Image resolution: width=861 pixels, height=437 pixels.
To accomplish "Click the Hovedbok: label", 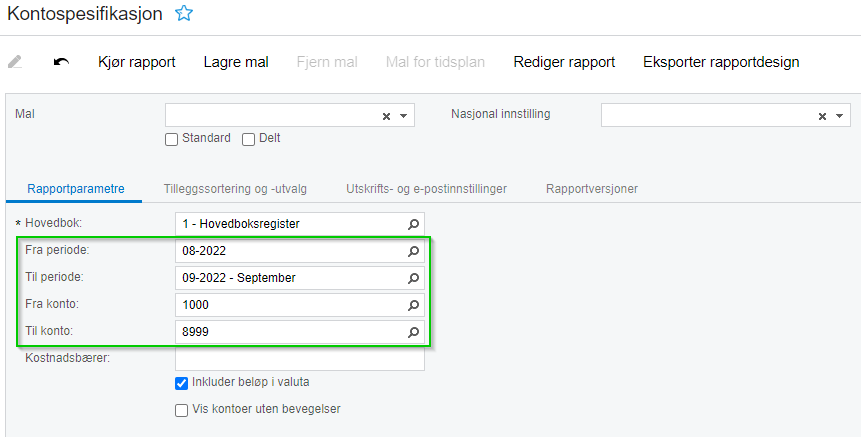I will tap(53, 223).
